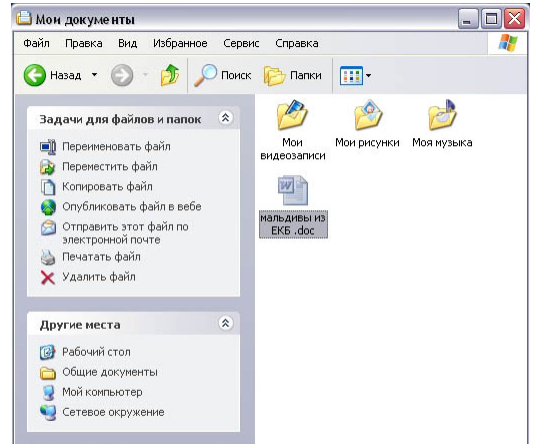Image resolution: width=534 pixels, height=444 pixels.
Task: Open the Файл menu
Action: tap(36, 43)
